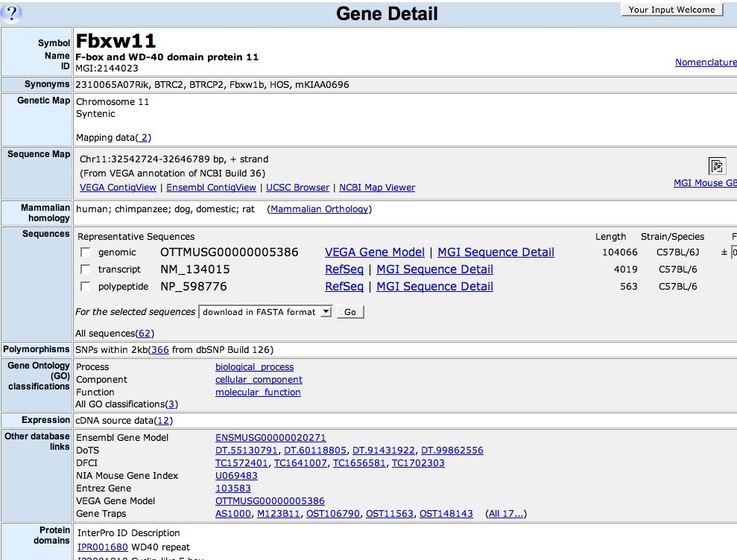
Task: Open DoTS link DT.55130791
Action: coord(247,450)
